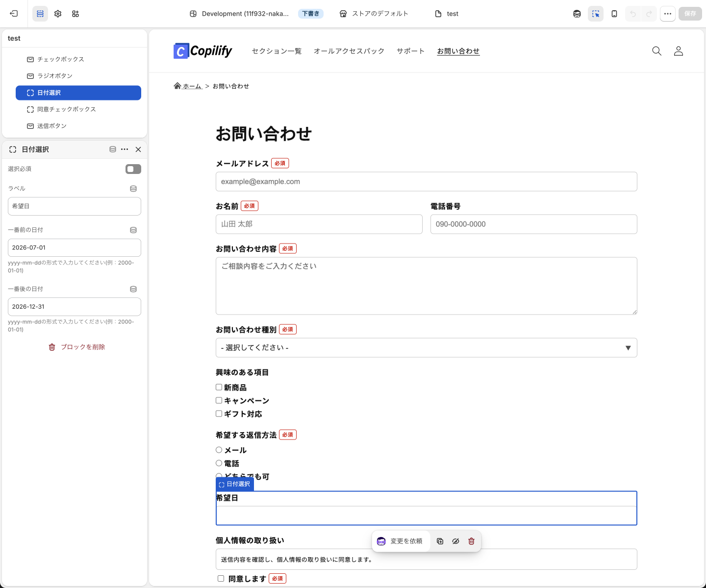Open the ストアのデフォルト market selector
The width and height of the screenshot is (706, 588).
(374, 14)
